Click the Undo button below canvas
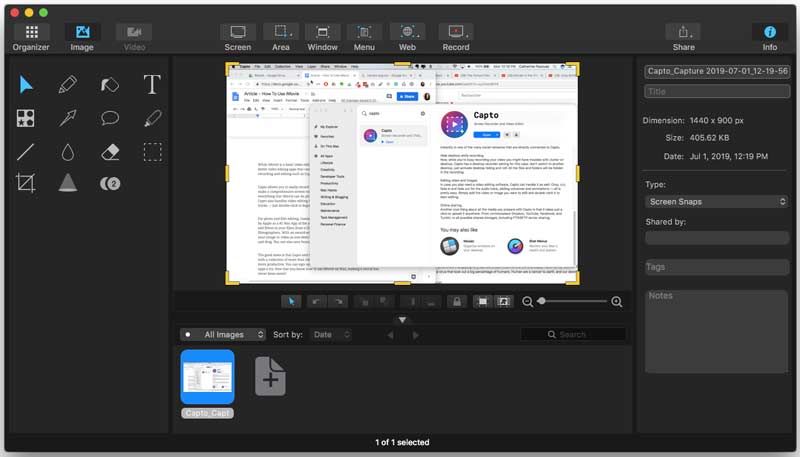 coord(316,301)
